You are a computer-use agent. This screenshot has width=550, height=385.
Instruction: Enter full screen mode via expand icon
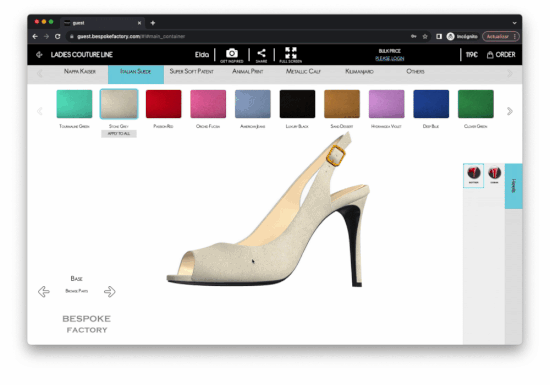point(291,53)
